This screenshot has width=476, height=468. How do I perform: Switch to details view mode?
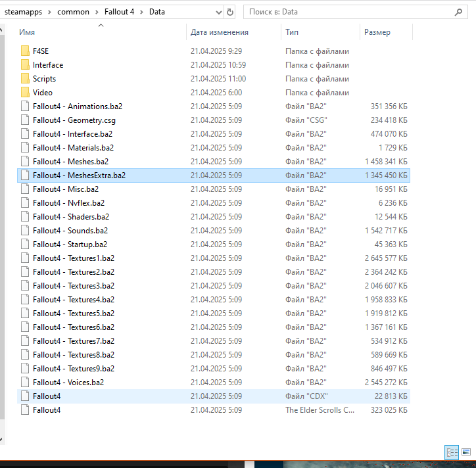point(452,452)
